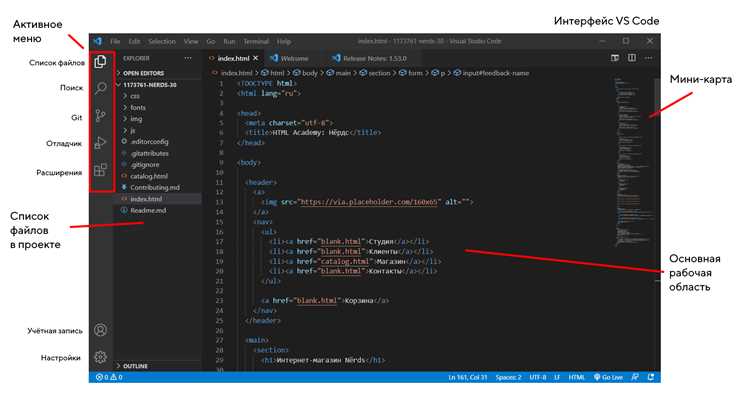Open the Run menu
This screenshot has height=397, width=750.
(x=230, y=42)
